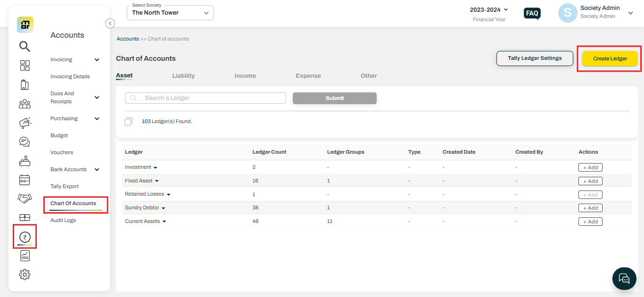Collapse the Accounts side panel arrow
The height and width of the screenshot is (297, 644).
110,23
